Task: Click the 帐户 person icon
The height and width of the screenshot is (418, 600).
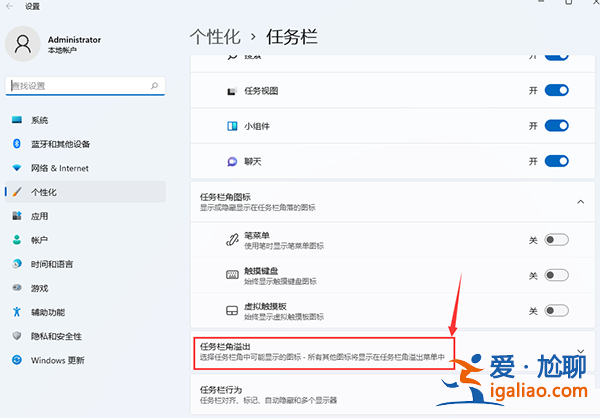Action: tap(17, 240)
